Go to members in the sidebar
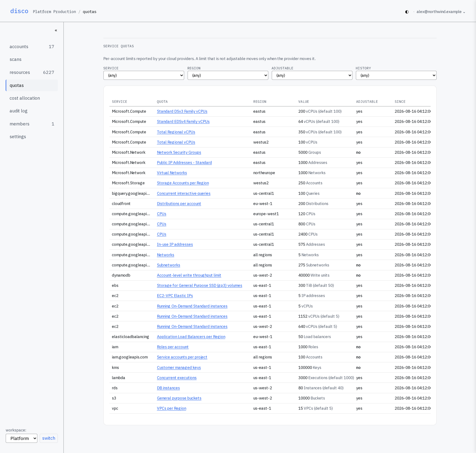The height and width of the screenshot is (453, 476). click(x=32, y=124)
